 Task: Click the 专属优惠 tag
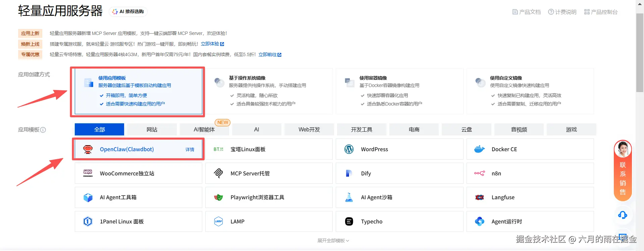(30, 54)
